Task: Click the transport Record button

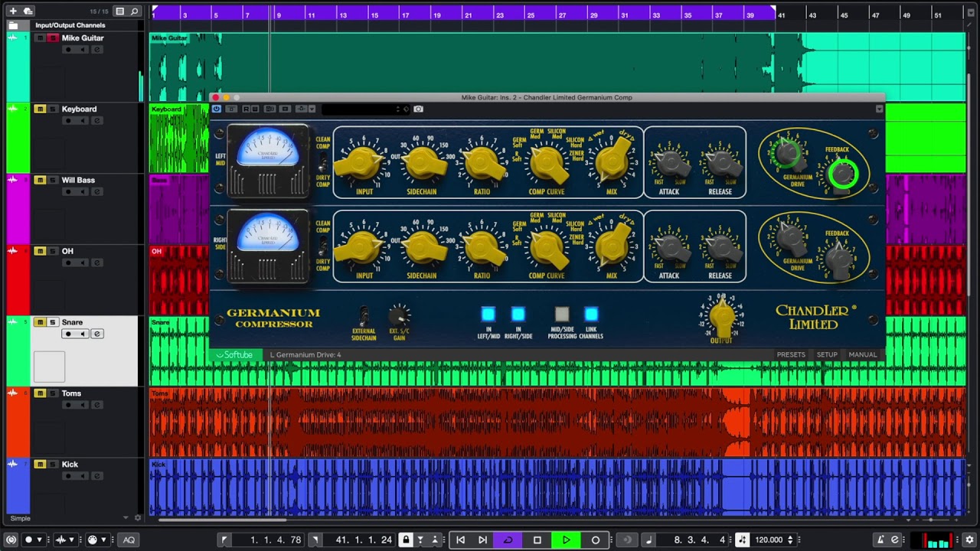Action: (595, 540)
